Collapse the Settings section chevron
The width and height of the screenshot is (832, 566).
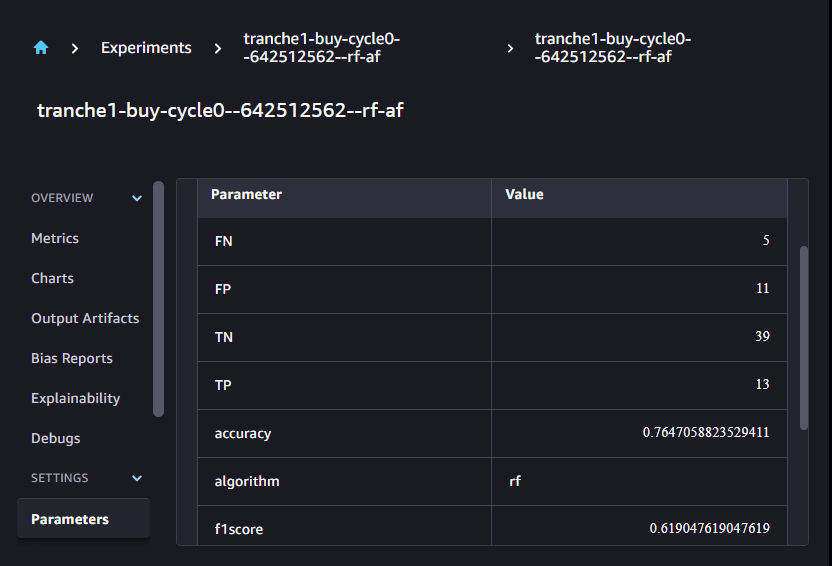coord(137,478)
